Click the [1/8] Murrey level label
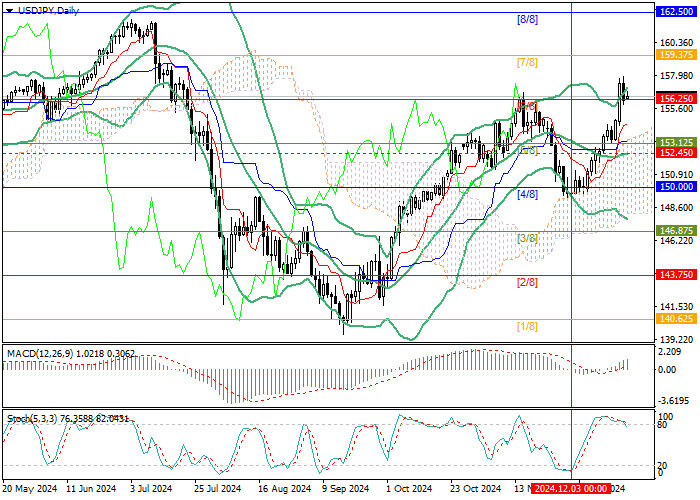 (528, 327)
